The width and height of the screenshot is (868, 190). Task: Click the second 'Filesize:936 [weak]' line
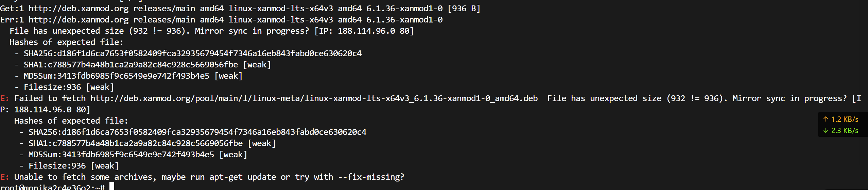(x=73, y=166)
